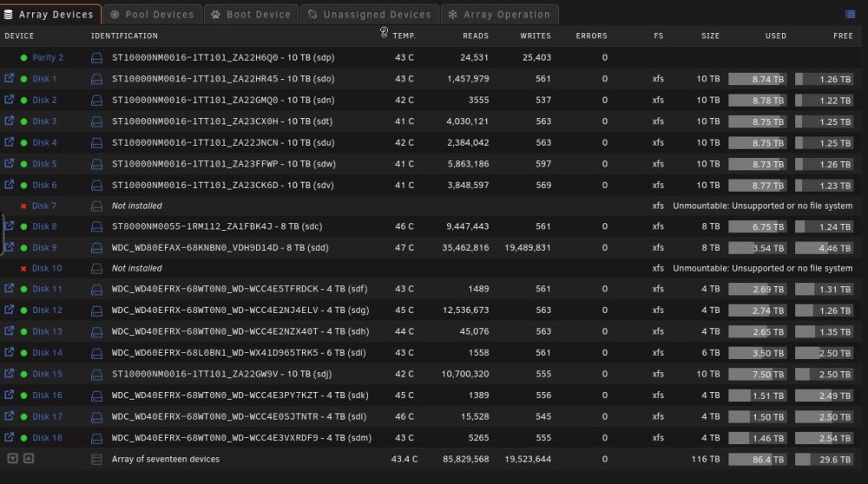868x484 pixels.
Task: Collapse all with the down arrow button
Action: pos(12,458)
